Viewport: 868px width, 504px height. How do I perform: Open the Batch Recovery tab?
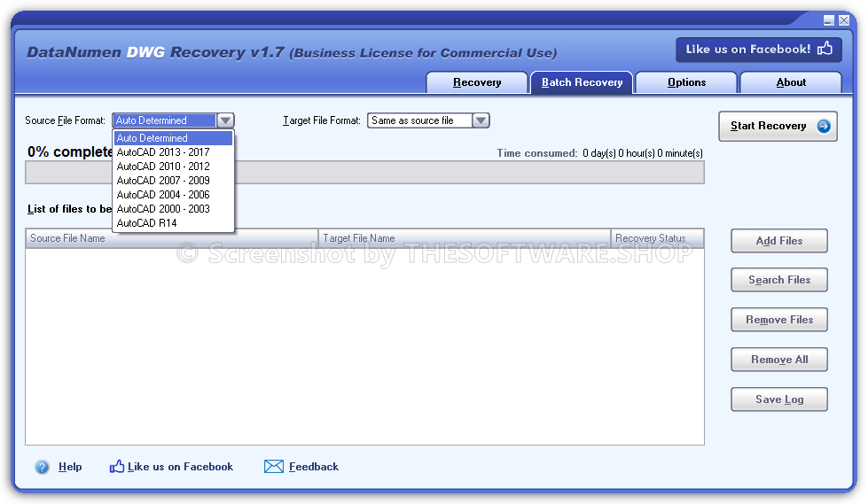pos(582,82)
